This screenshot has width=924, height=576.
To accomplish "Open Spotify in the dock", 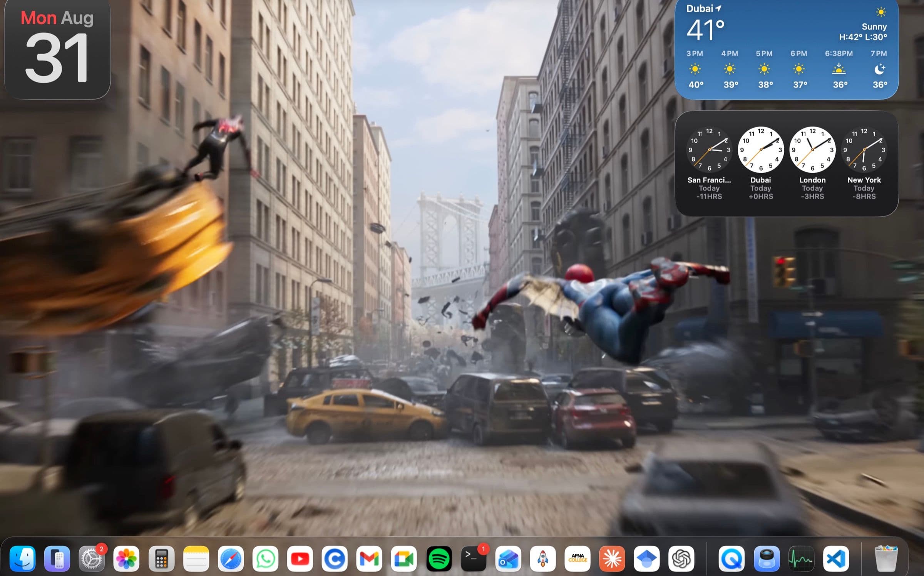I will click(x=439, y=558).
